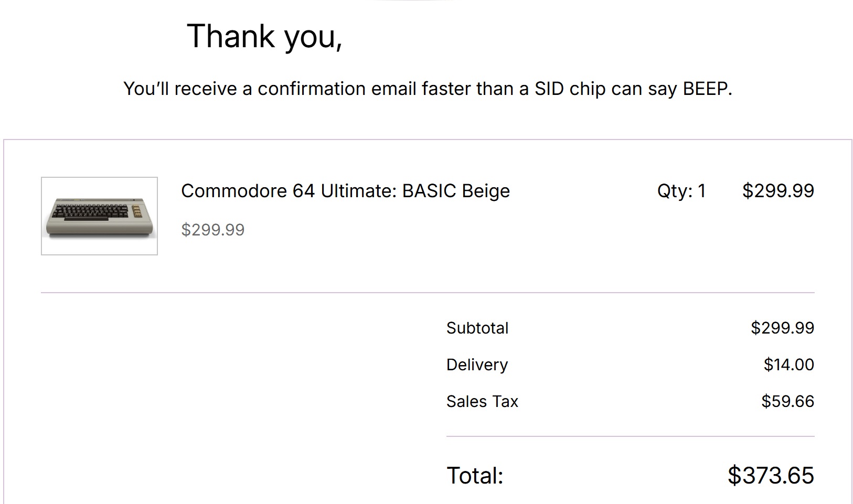Select the $14.00 delivery charge

pyautogui.click(x=788, y=364)
